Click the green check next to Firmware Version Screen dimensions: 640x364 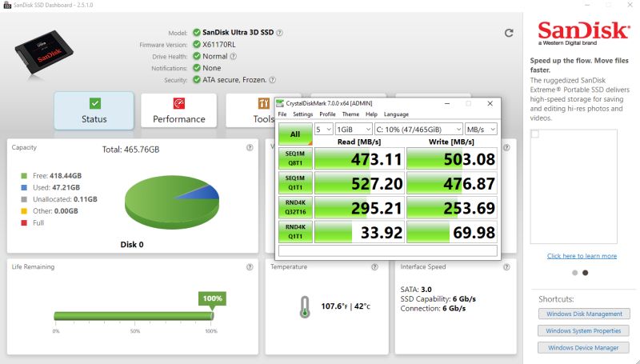click(x=197, y=45)
